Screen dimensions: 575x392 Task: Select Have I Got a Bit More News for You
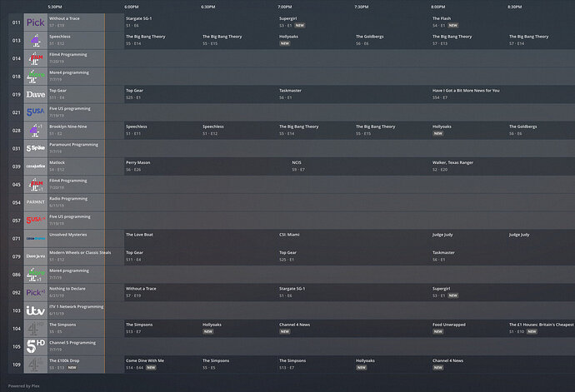coord(502,94)
